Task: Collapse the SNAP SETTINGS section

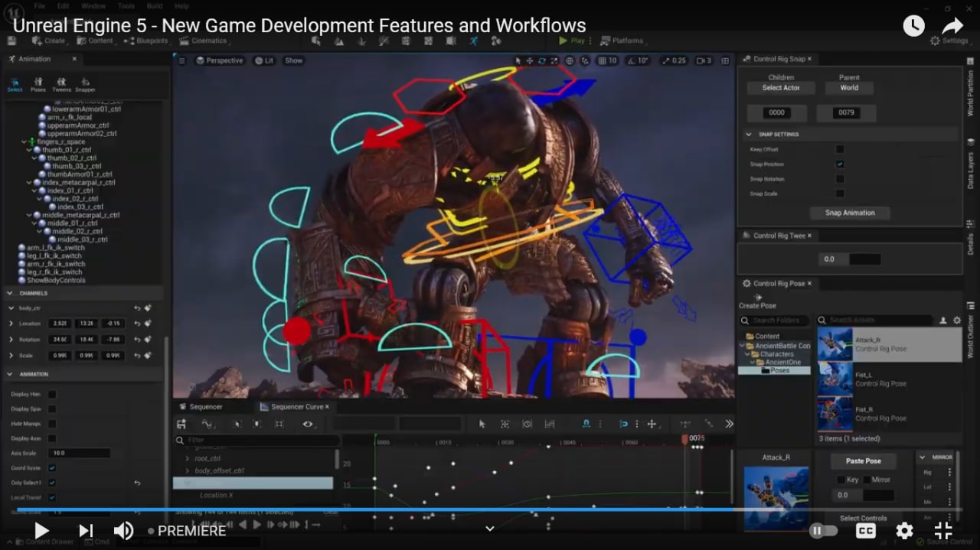Action: 749,134
